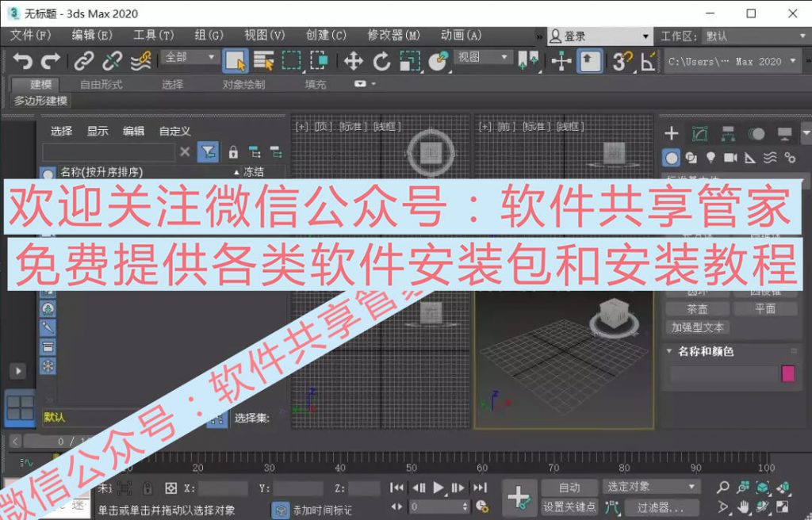Open the project path Max 2020 dropdown
The width and height of the screenshot is (812, 520).
(x=732, y=61)
